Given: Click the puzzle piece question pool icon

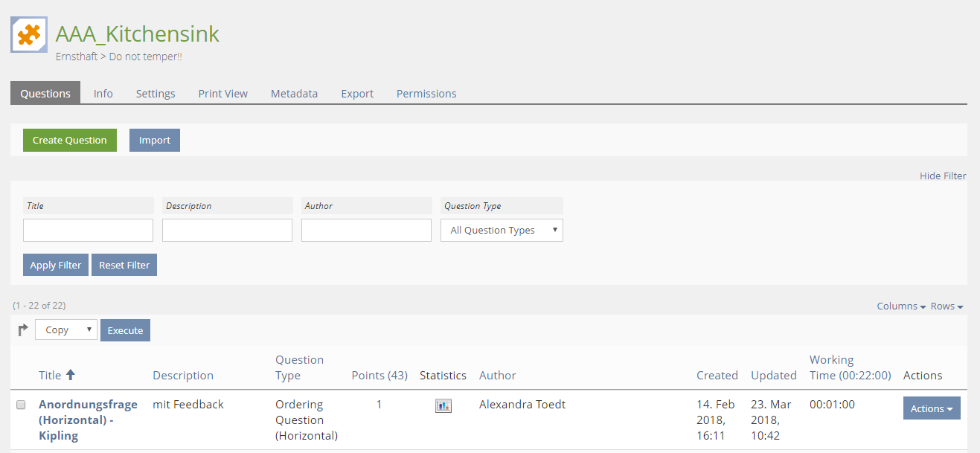Looking at the screenshot, I should 29,34.
